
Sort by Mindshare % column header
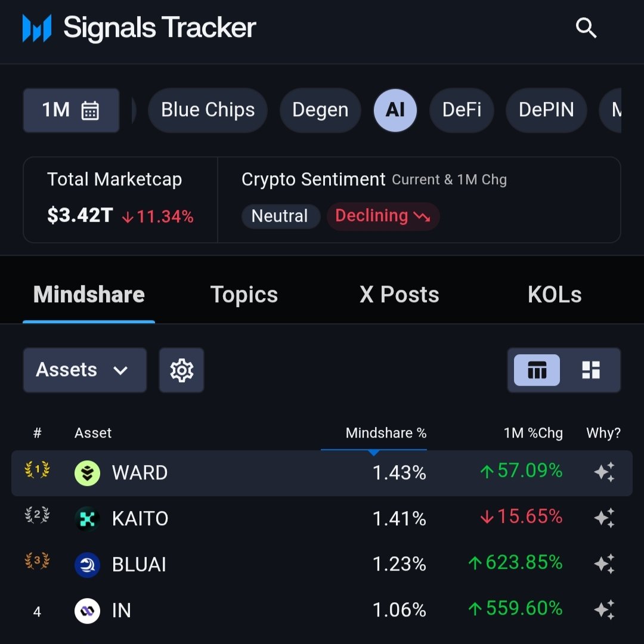tap(386, 433)
